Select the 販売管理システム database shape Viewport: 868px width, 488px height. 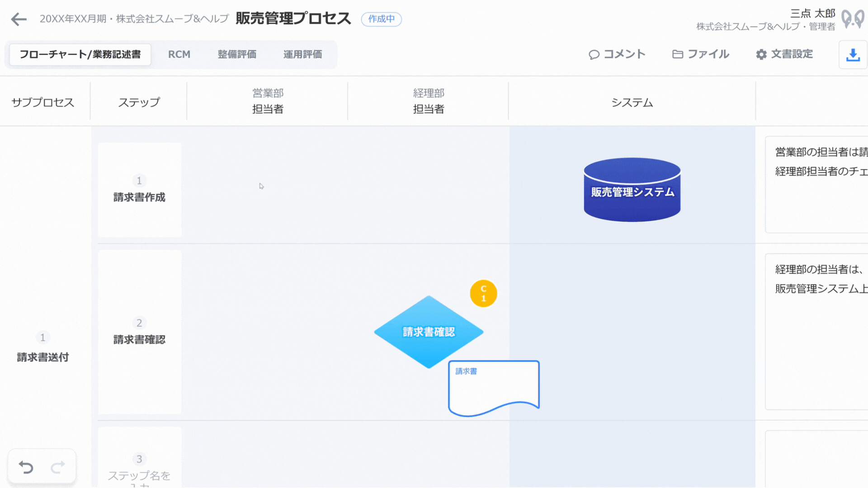pyautogui.click(x=632, y=190)
